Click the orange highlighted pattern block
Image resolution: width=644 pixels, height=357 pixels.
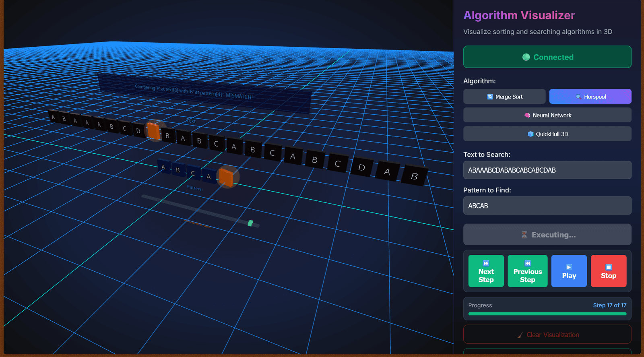click(x=226, y=177)
